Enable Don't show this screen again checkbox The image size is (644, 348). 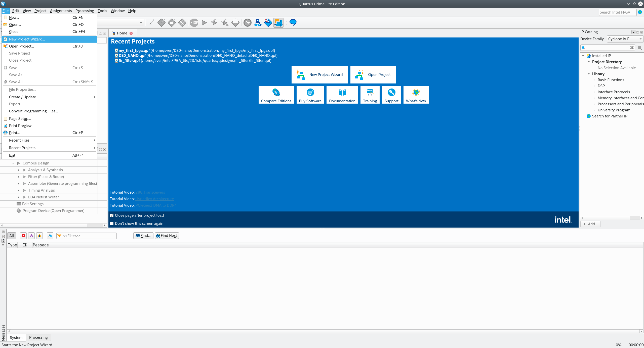click(112, 224)
